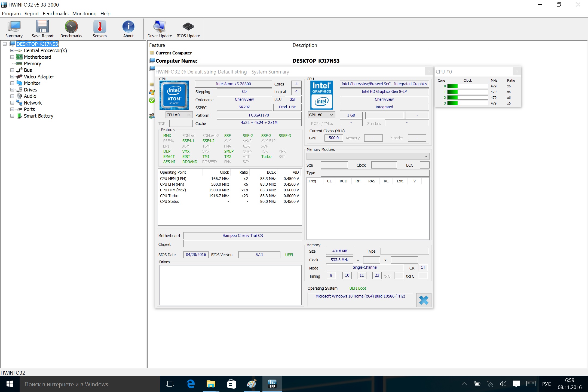Click the Core 3 clock bar

click(467, 103)
